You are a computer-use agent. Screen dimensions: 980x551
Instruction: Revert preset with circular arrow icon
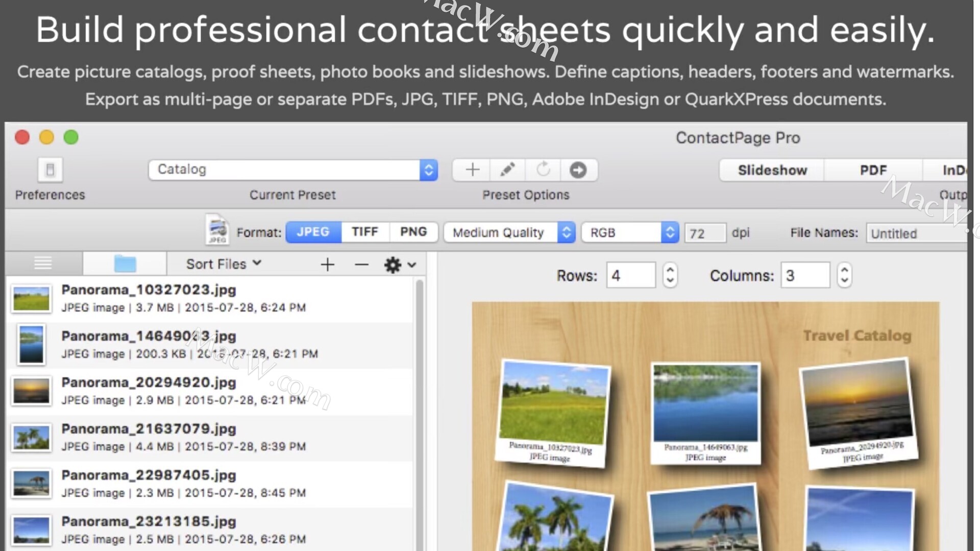(x=543, y=170)
